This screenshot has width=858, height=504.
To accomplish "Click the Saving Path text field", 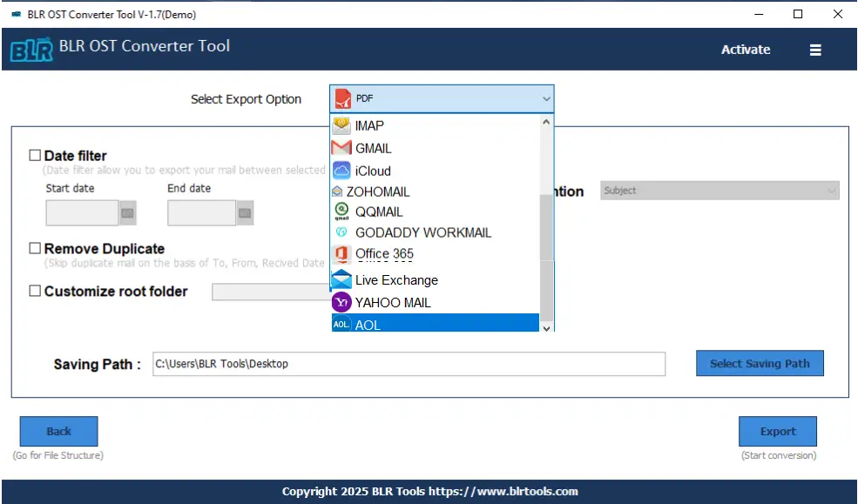I will tap(408, 364).
